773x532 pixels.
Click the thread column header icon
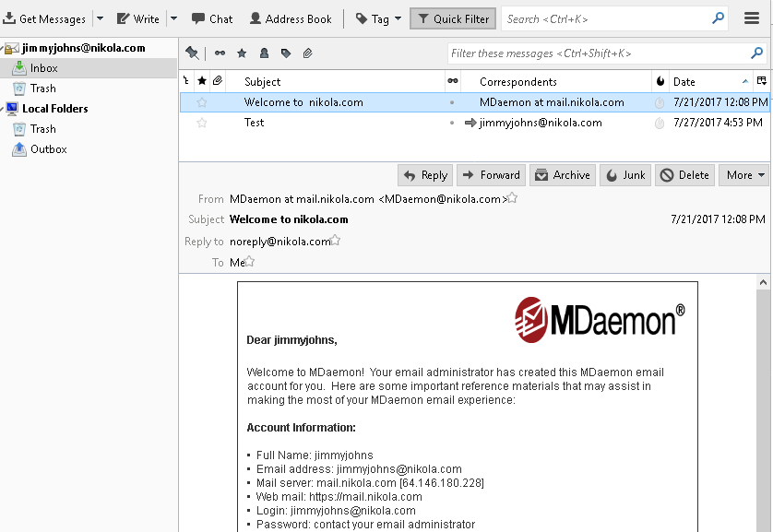tap(185, 81)
